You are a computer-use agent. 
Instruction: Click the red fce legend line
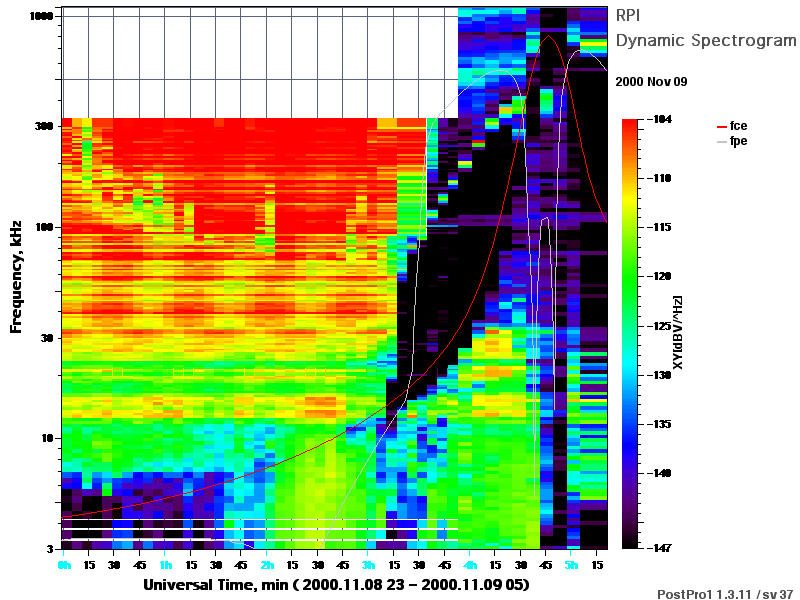point(721,127)
